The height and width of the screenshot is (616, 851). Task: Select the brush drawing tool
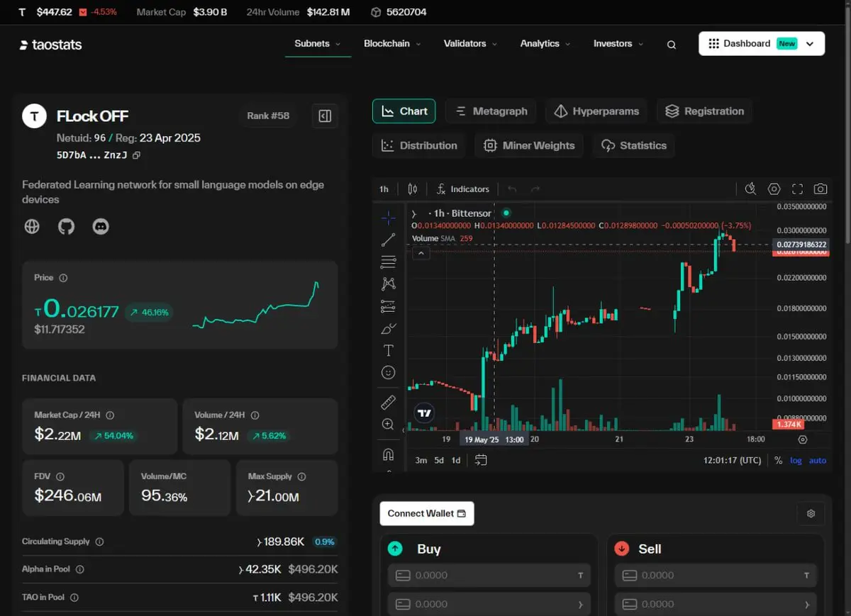[388, 328]
